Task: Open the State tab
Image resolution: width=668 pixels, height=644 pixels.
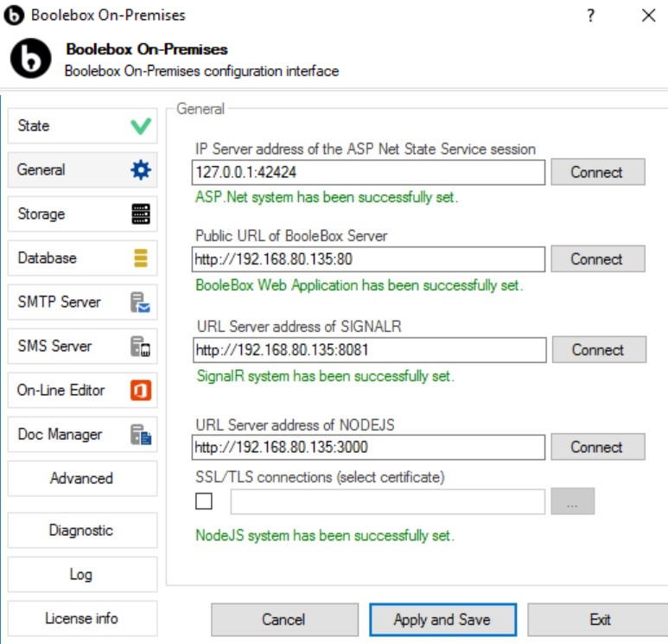Action: (82, 125)
